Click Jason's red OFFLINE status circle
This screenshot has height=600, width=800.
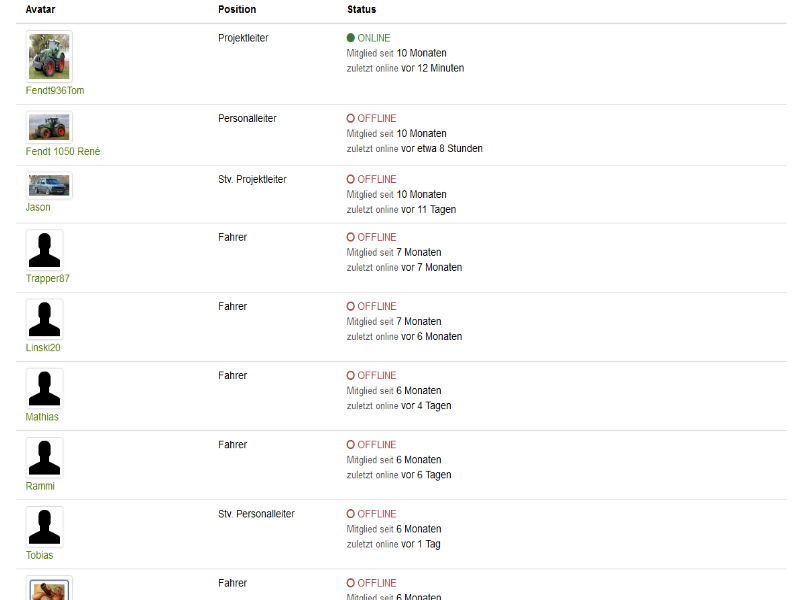point(351,179)
